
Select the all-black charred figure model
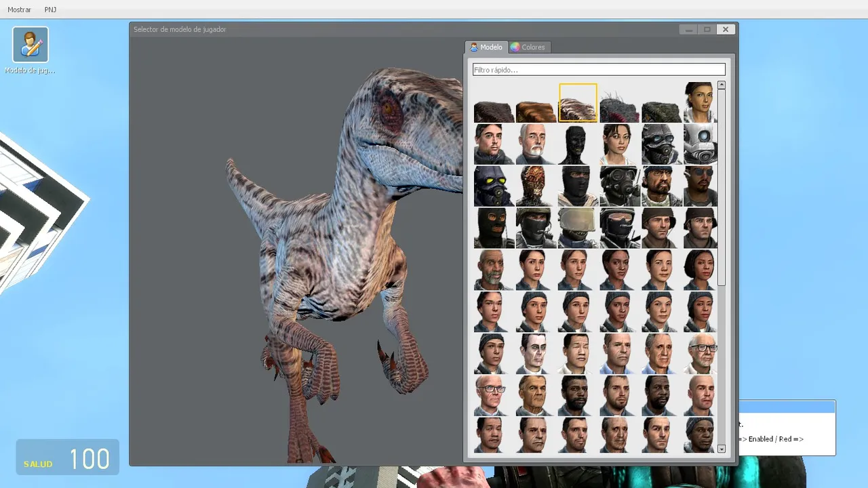click(578, 144)
